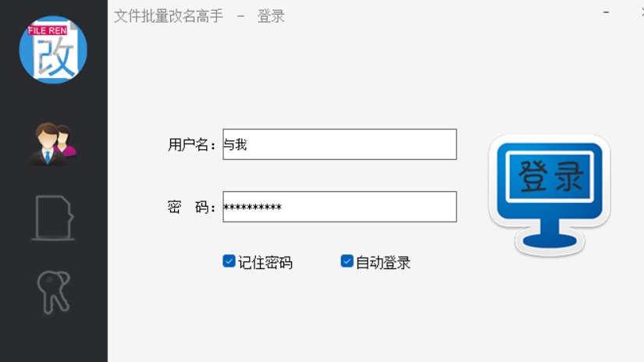Place cursor after the password asterisks
Viewport: 644px width, 362px height.
(x=283, y=208)
